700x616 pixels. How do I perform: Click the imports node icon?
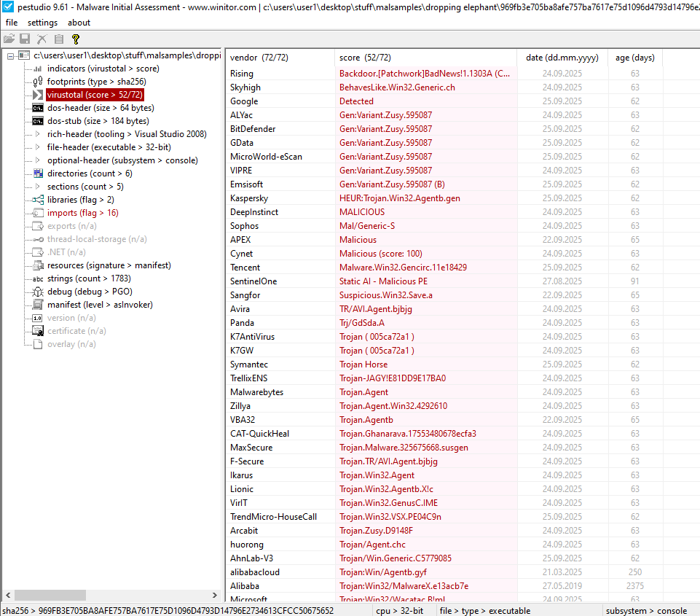click(x=38, y=213)
